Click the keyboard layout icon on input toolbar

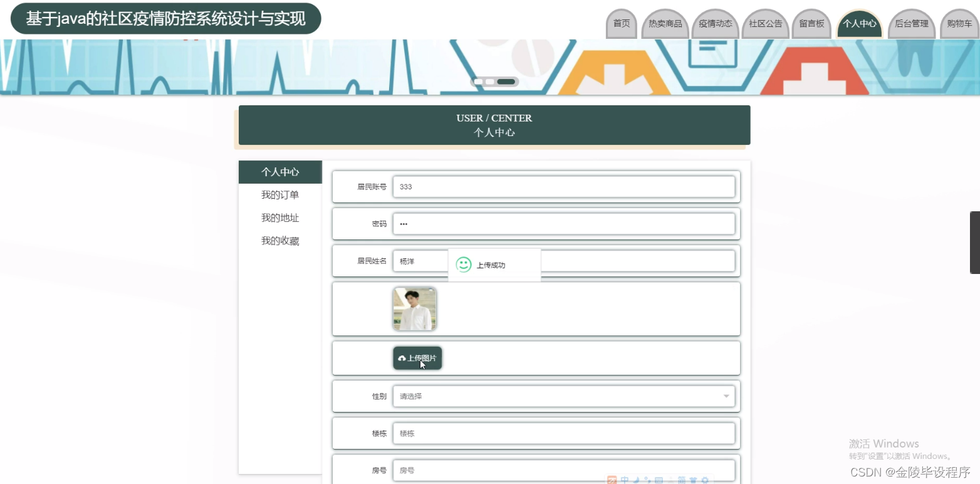[x=659, y=480]
